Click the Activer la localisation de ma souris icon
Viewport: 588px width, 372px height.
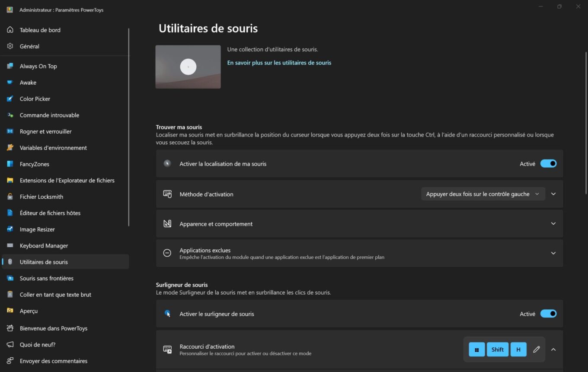point(167,164)
